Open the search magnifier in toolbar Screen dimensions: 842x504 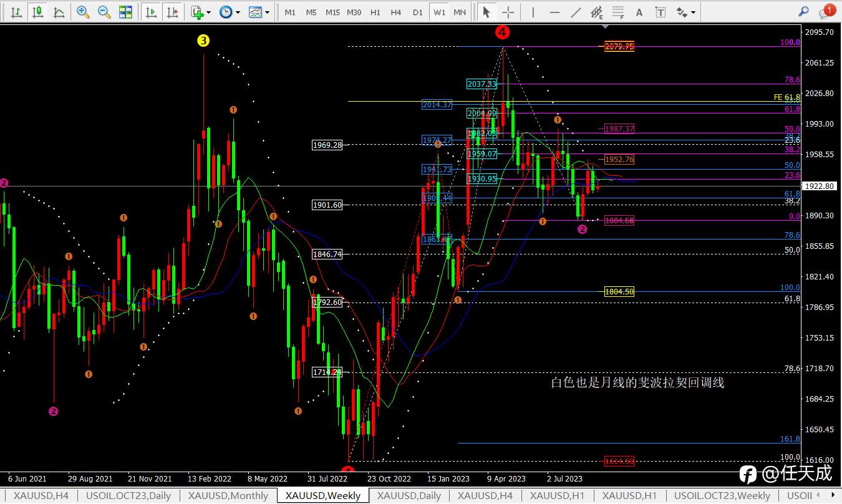point(804,12)
